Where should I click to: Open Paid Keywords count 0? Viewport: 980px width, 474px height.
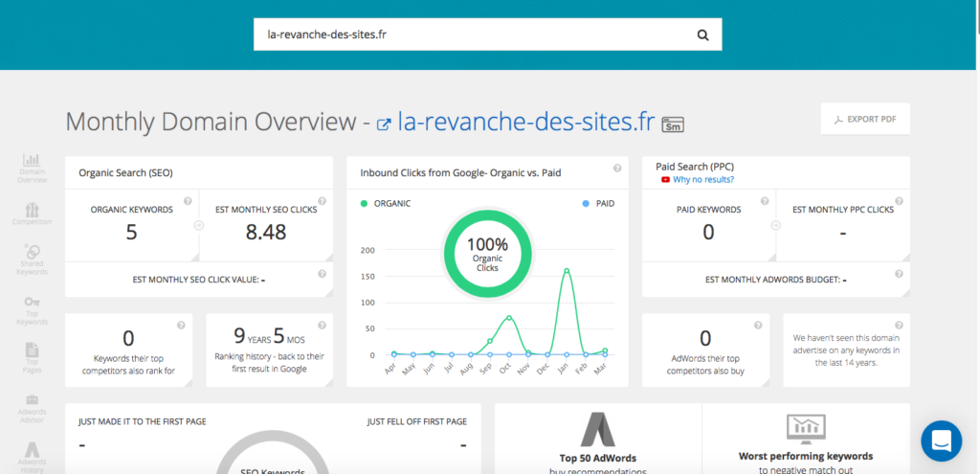pos(708,232)
